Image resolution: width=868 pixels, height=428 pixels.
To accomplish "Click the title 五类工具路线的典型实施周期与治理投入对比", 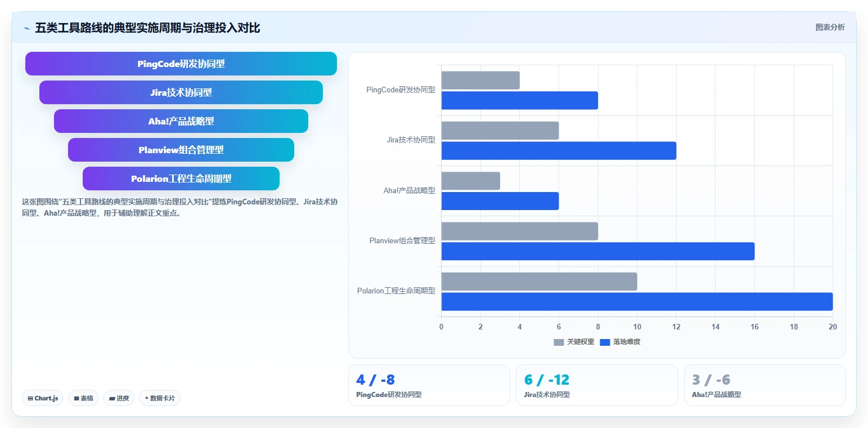I will coord(147,28).
